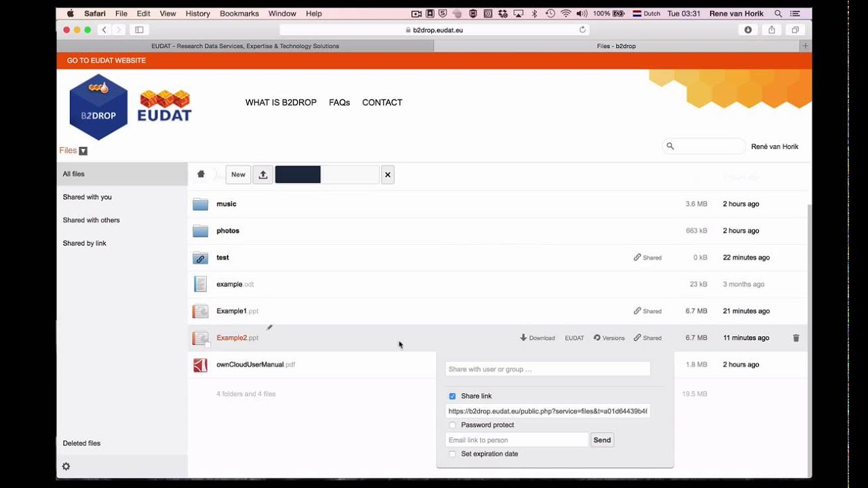Toggle the Safari sidebar button
Image resolution: width=868 pixels, height=488 pixels.
pos(139,30)
